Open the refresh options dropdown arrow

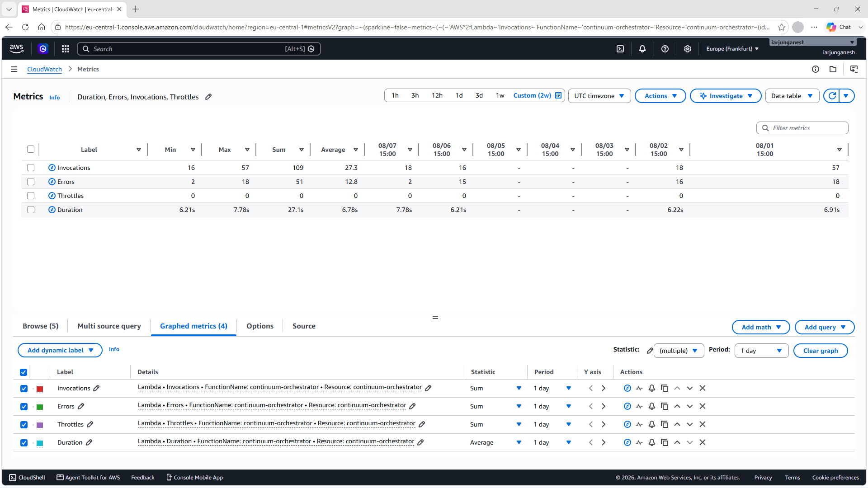(x=846, y=96)
